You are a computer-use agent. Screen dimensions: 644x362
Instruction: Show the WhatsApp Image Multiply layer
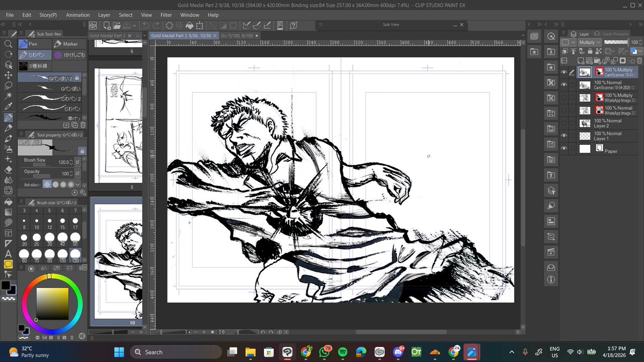coord(563,98)
